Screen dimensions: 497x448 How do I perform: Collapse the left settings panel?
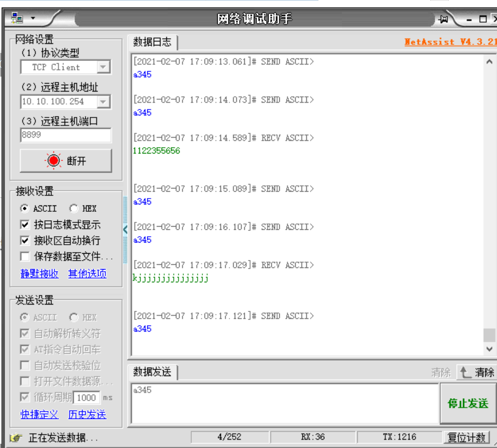(x=125, y=229)
